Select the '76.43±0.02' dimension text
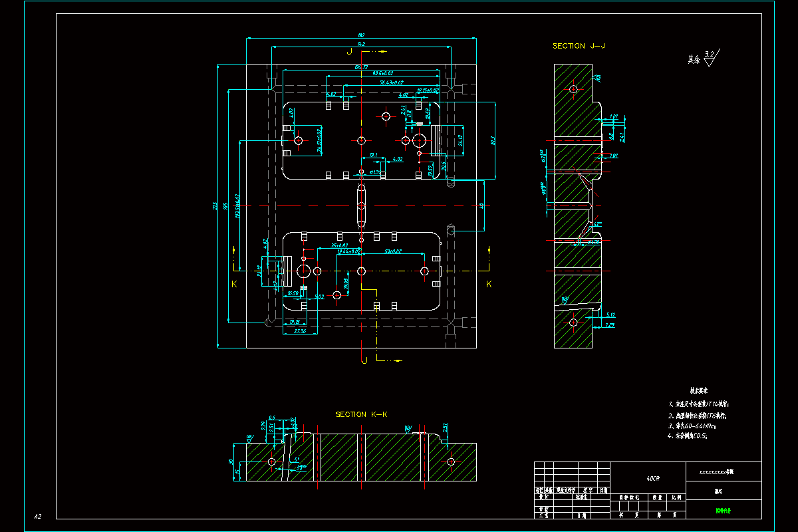798x532 pixels. 391,82
